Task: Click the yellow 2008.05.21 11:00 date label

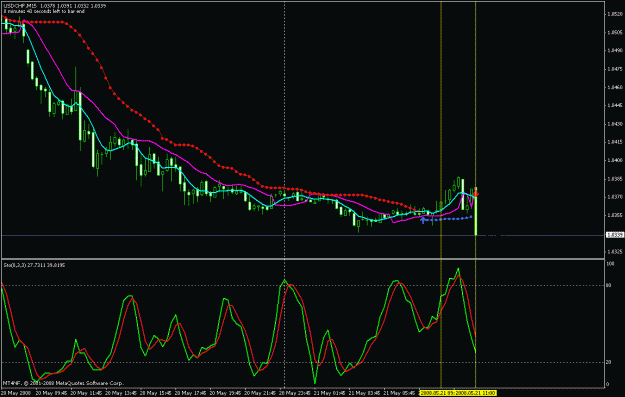Action: click(x=477, y=393)
